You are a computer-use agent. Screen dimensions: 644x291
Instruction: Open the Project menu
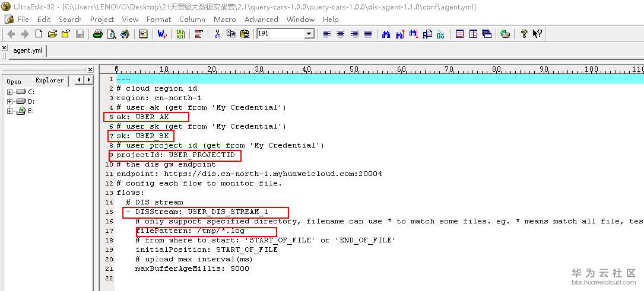102,20
